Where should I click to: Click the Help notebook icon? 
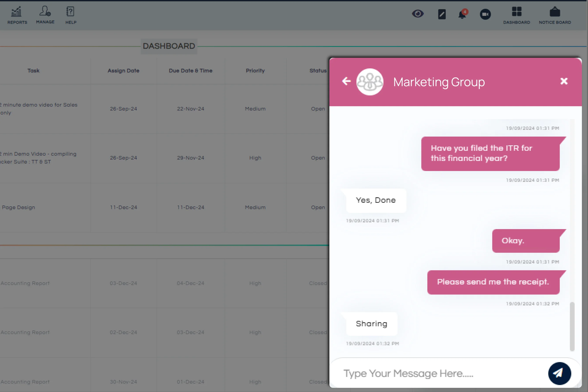point(71,15)
